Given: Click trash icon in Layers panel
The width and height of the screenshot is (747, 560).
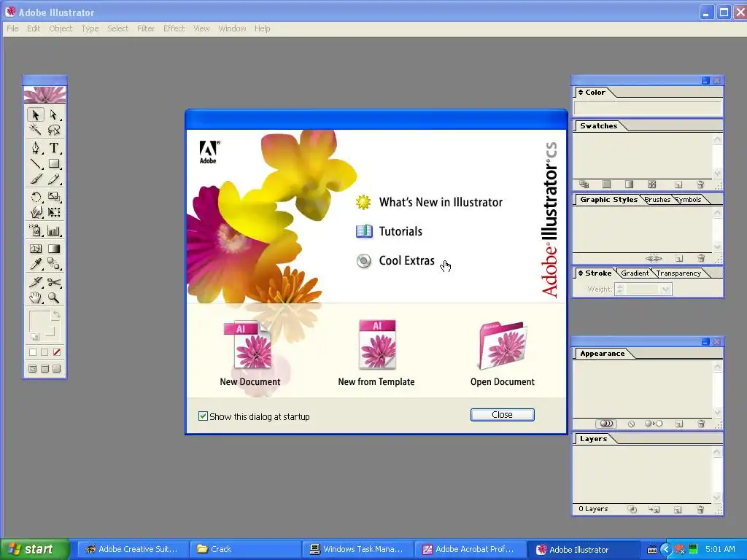Looking at the screenshot, I should (x=700, y=510).
